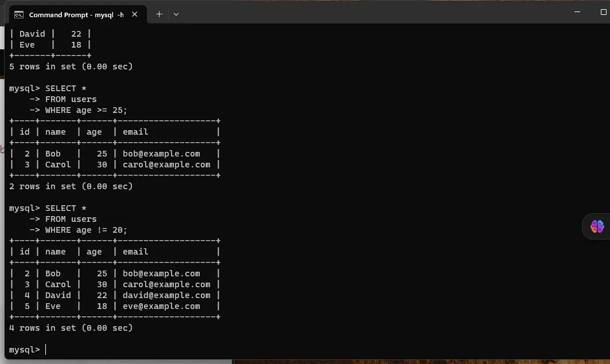Click the colorful brain floating icon
Viewport: 610px width, 364px height.
click(x=597, y=226)
